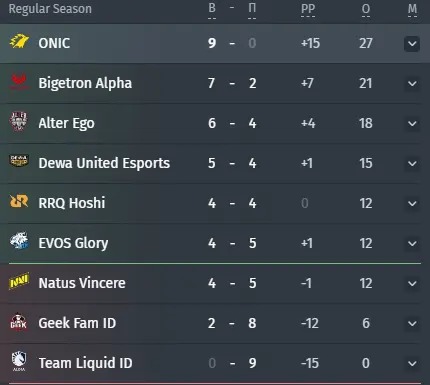Click the Team Liquid ID horse logo
430x385 pixels.
coord(19,361)
